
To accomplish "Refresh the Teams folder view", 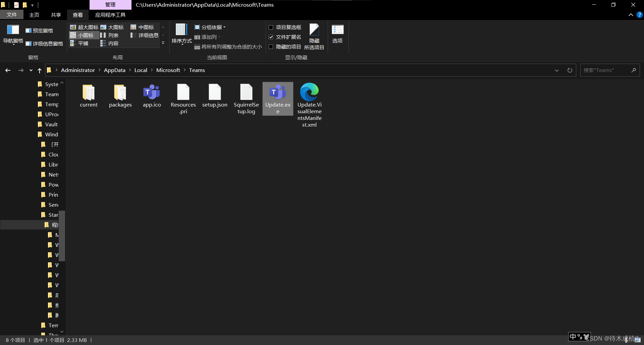I will point(570,70).
